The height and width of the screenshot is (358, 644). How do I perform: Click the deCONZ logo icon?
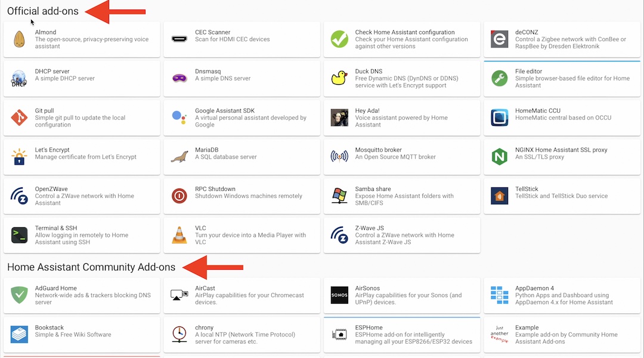click(500, 39)
